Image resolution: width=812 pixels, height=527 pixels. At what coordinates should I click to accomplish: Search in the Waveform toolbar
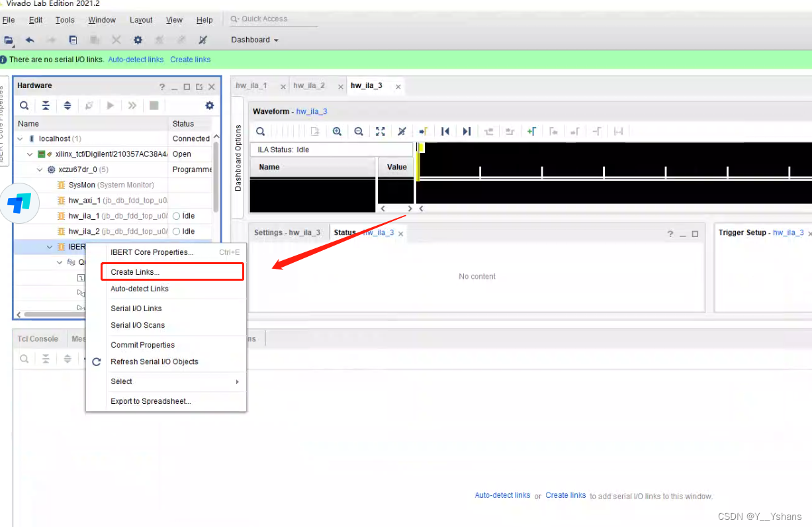tap(261, 131)
